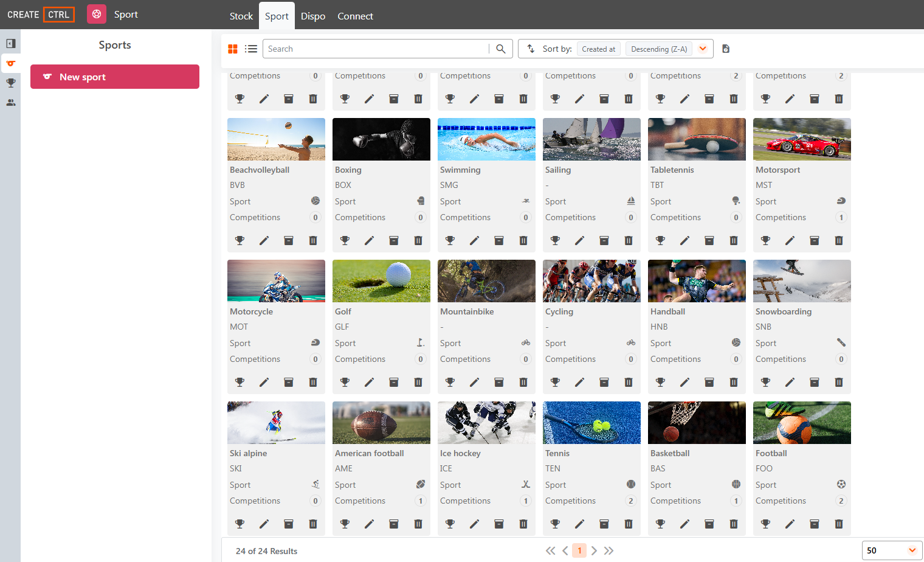Click the Sports sidebar heading
Image resolution: width=924 pixels, height=562 pixels.
point(115,45)
